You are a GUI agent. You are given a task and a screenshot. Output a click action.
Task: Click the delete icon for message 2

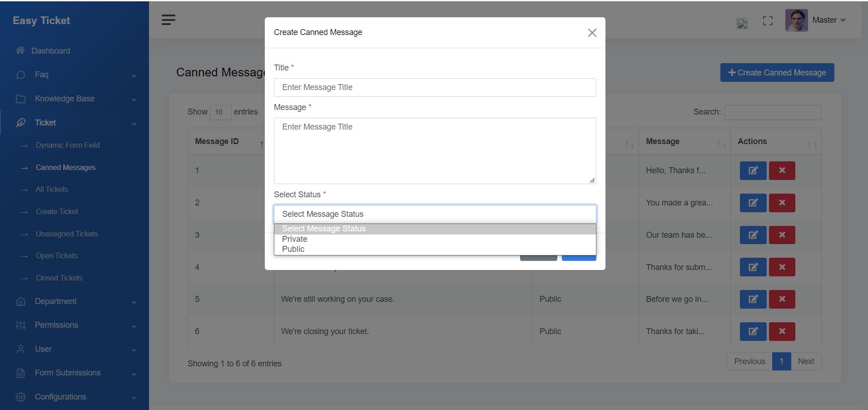(782, 203)
